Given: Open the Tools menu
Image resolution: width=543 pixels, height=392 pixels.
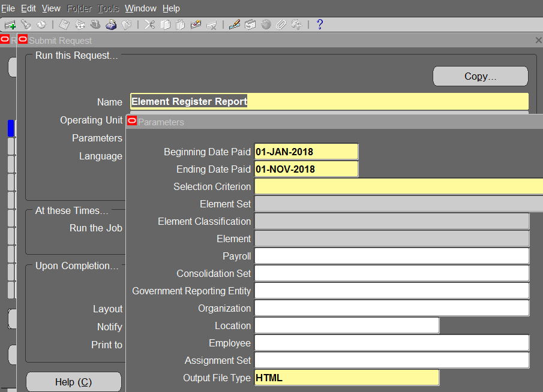Looking at the screenshot, I should tap(108, 8).
